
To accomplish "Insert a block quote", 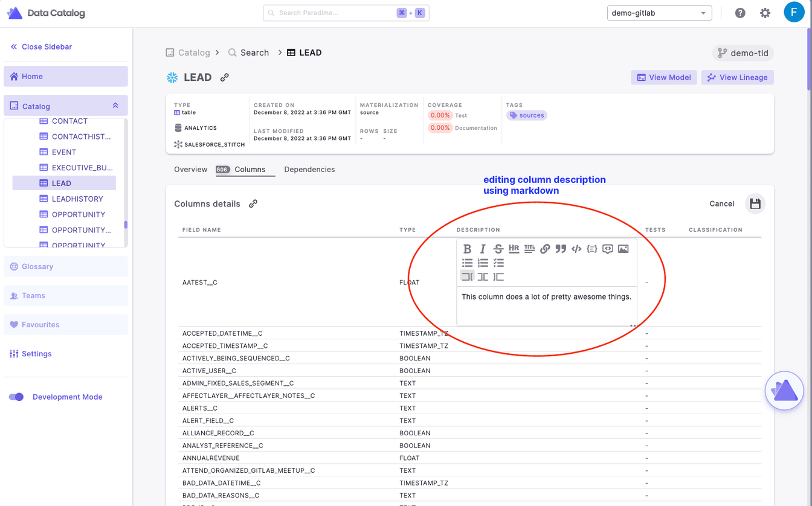I will (x=561, y=249).
